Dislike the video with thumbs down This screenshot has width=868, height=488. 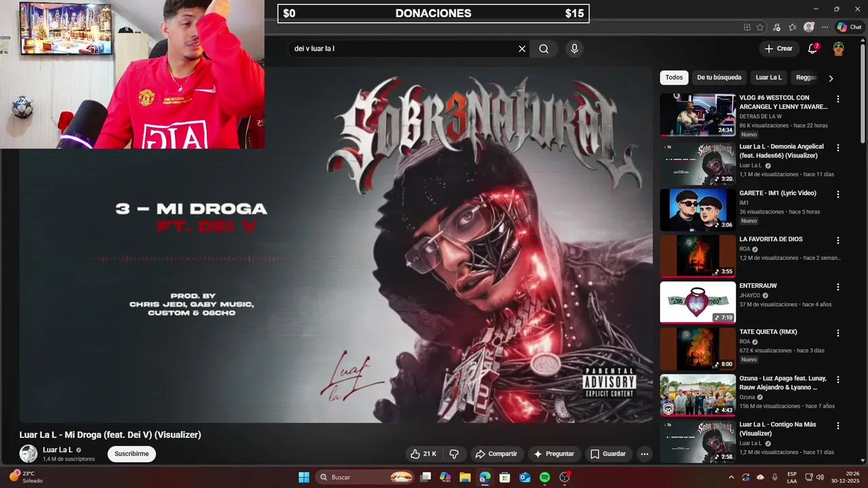pos(454,454)
